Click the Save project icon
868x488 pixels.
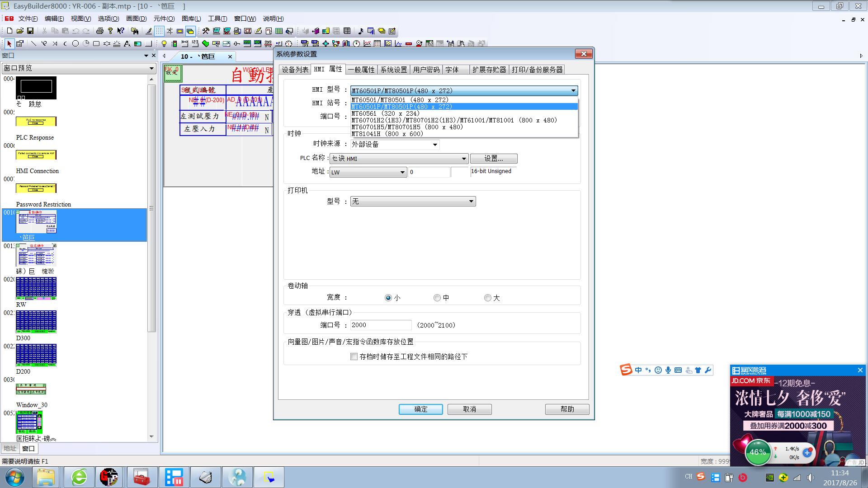(x=30, y=31)
